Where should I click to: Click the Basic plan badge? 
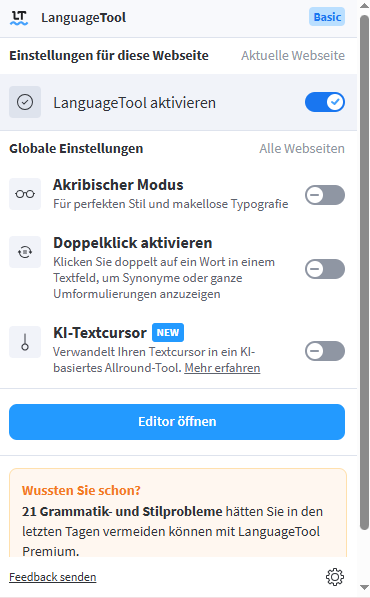point(327,17)
